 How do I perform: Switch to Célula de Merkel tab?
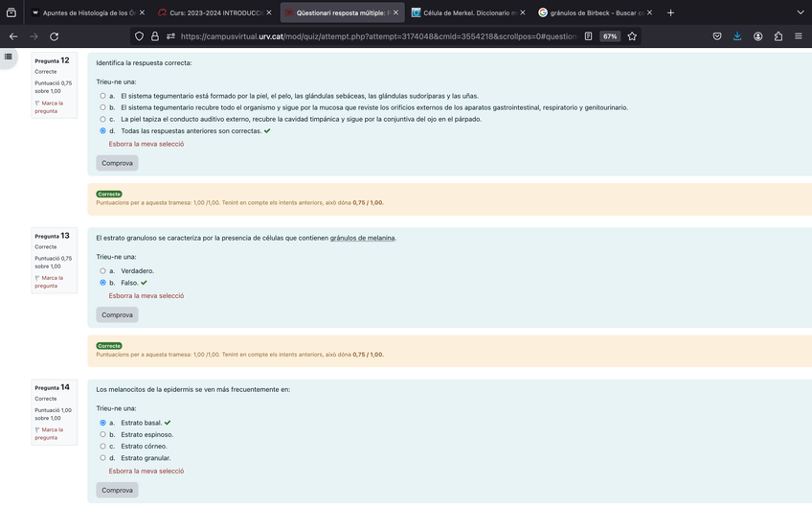point(463,12)
